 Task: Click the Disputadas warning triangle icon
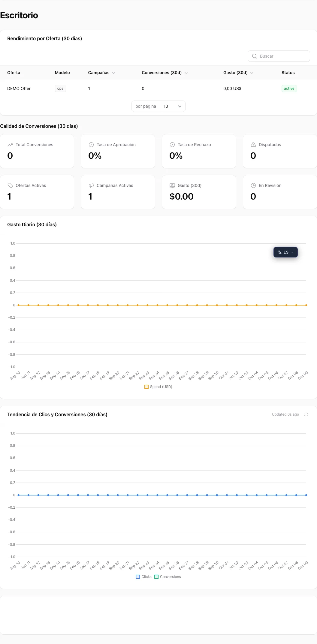pyautogui.click(x=253, y=145)
